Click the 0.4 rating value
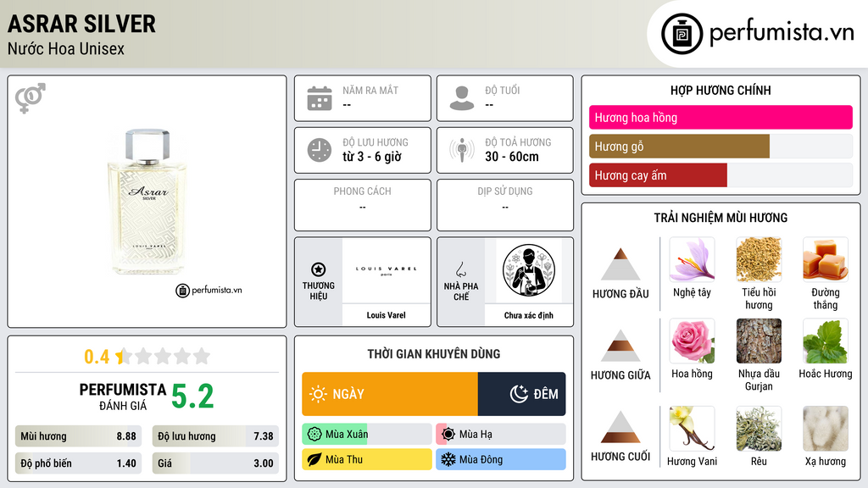868x488 pixels. (97, 357)
